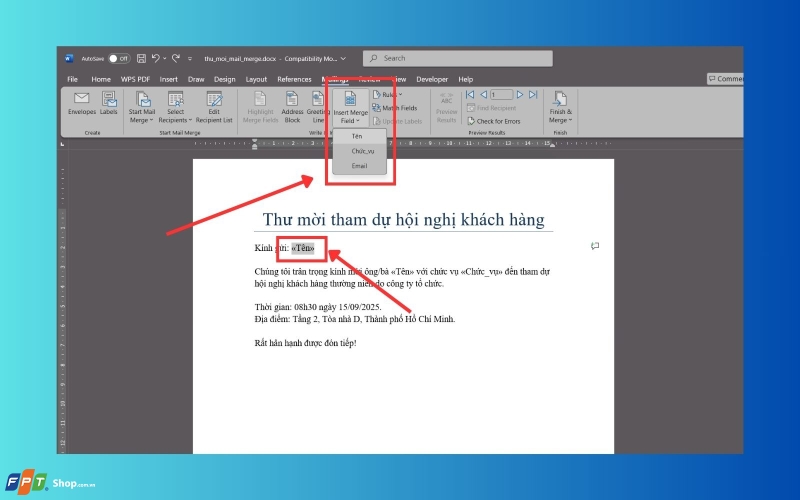Open Edit Recipient List

[x=214, y=108]
